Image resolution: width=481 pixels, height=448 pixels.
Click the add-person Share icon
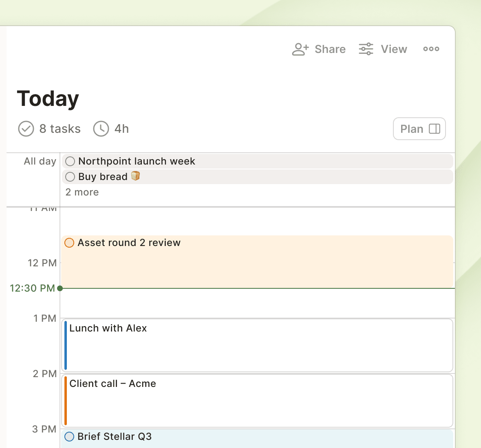coord(300,49)
